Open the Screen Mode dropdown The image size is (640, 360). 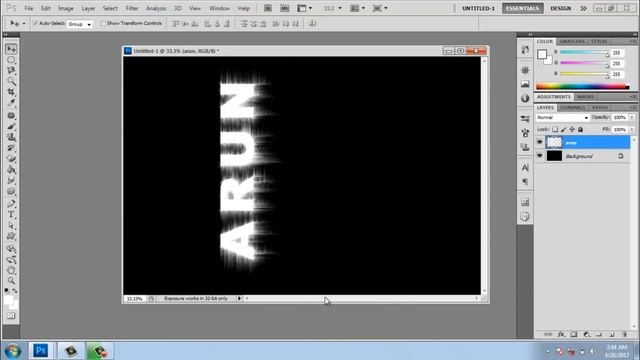(380, 8)
